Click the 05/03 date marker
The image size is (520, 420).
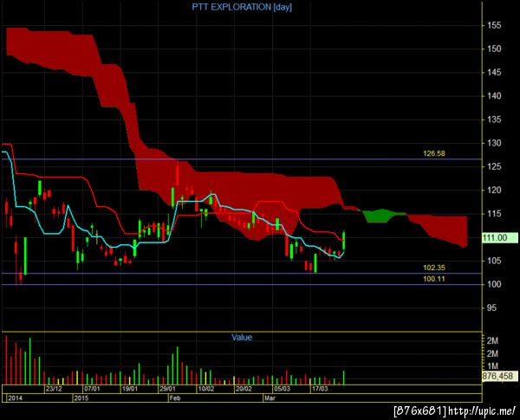point(282,389)
